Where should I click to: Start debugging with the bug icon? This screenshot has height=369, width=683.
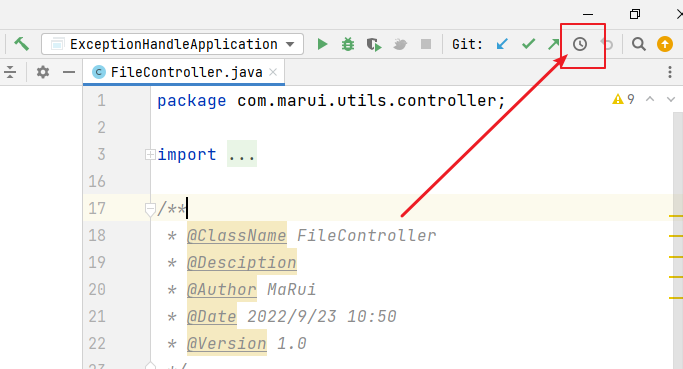[x=348, y=44]
